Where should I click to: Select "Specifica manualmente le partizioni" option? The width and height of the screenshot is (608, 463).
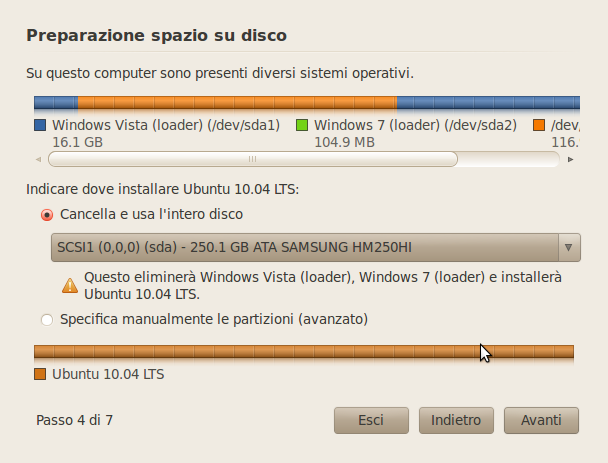point(47,320)
